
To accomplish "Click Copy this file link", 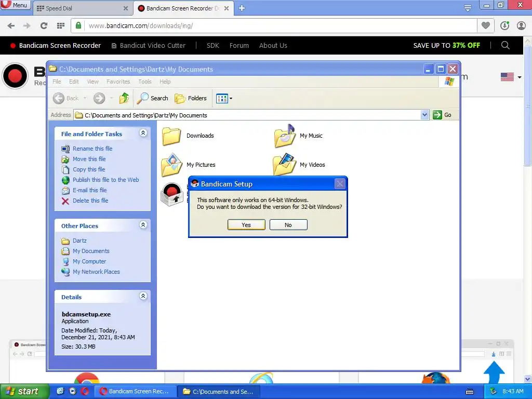I will click(89, 169).
